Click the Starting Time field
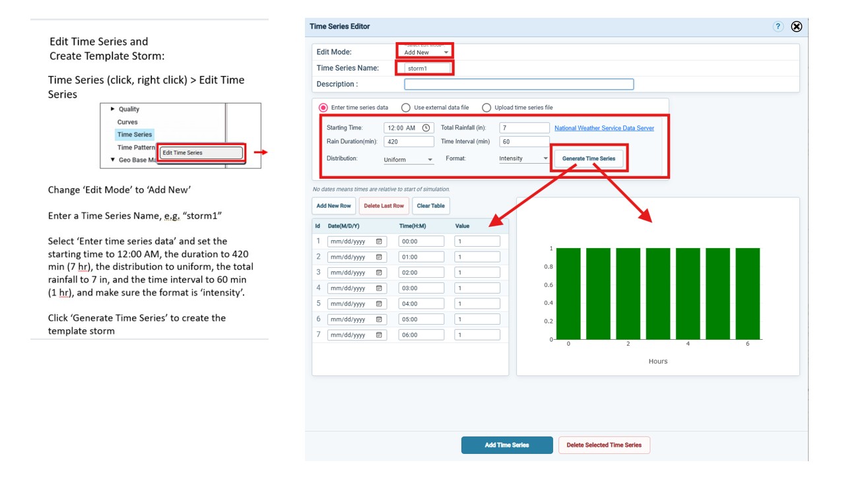Image resolution: width=868 pixels, height=483 pixels. click(408, 128)
